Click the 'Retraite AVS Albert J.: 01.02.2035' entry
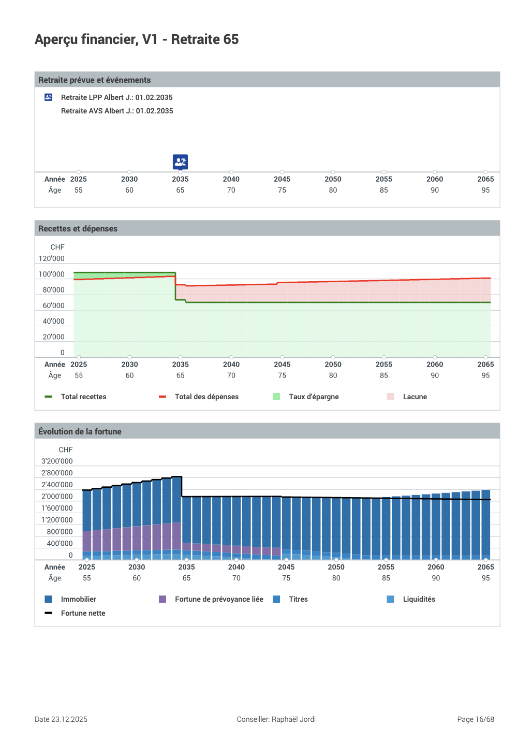The height and width of the screenshot is (756, 532). point(117,111)
